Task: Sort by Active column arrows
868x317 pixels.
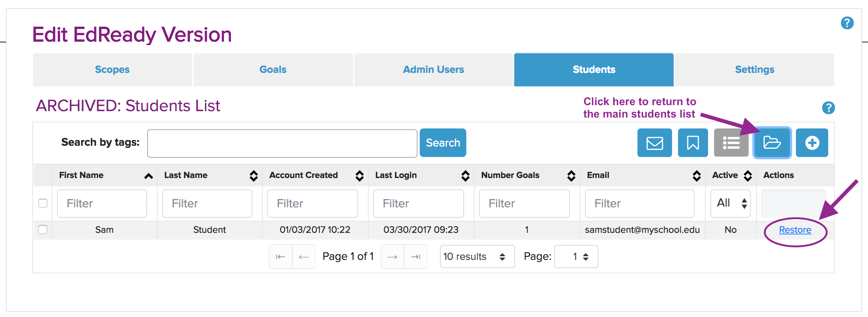Action: pos(748,176)
